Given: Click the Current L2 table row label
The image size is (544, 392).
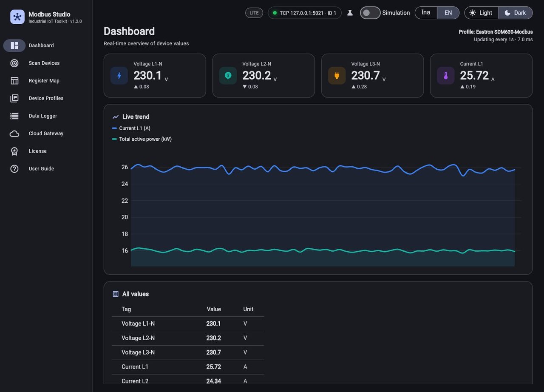Looking at the screenshot, I should [x=135, y=381].
